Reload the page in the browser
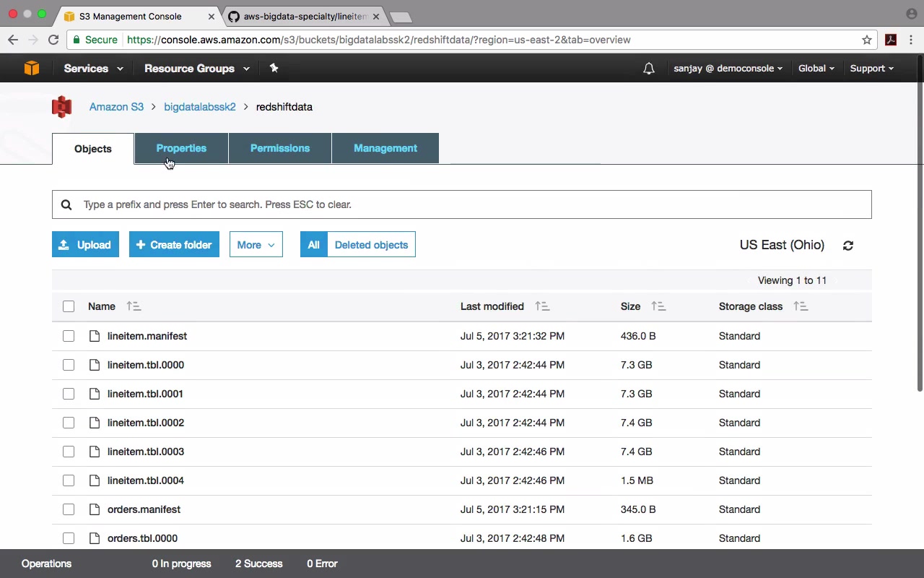This screenshot has width=924, height=578. 53,40
